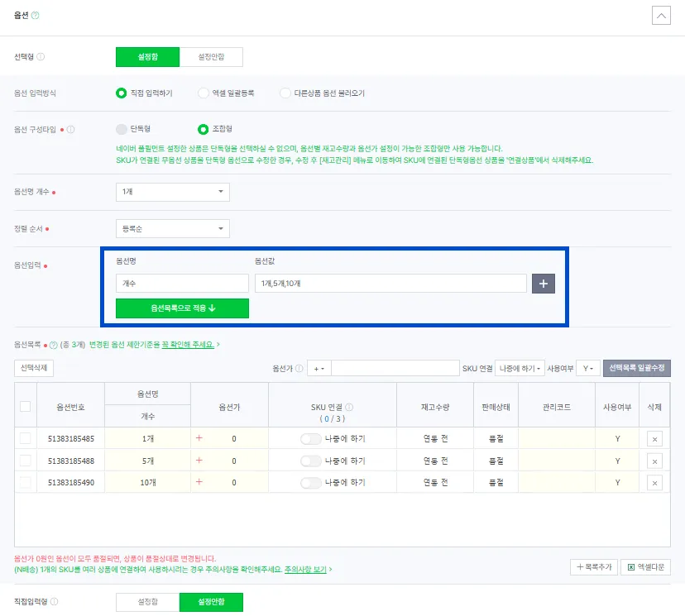Screen dimensions: 685x616
Task: Click the red plus sign in 10개 row
Action: 199,482
